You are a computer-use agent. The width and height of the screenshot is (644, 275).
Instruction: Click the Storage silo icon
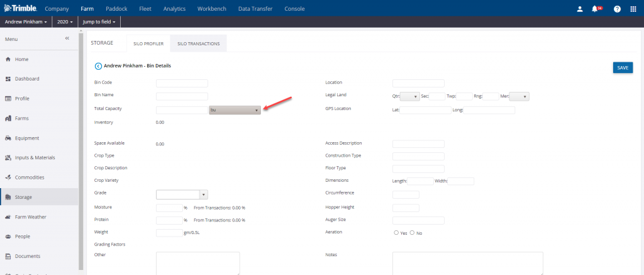[x=8, y=197]
